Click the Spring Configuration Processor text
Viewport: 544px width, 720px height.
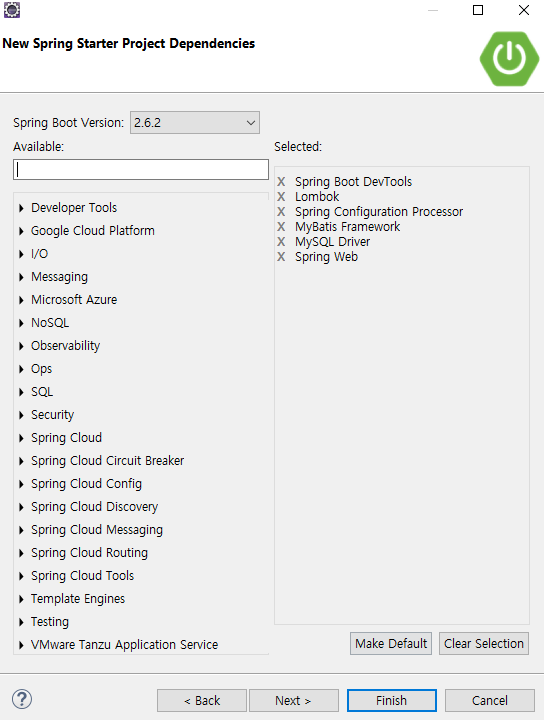(x=379, y=212)
